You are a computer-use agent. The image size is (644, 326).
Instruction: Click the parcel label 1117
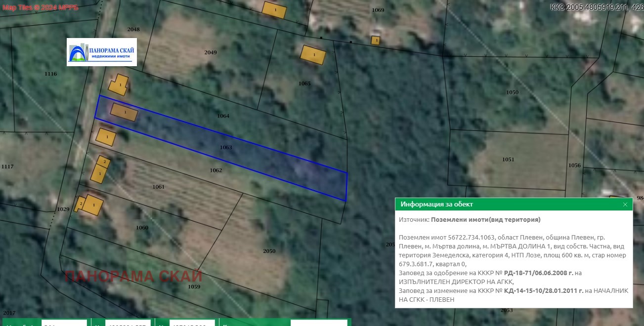[7, 166]
